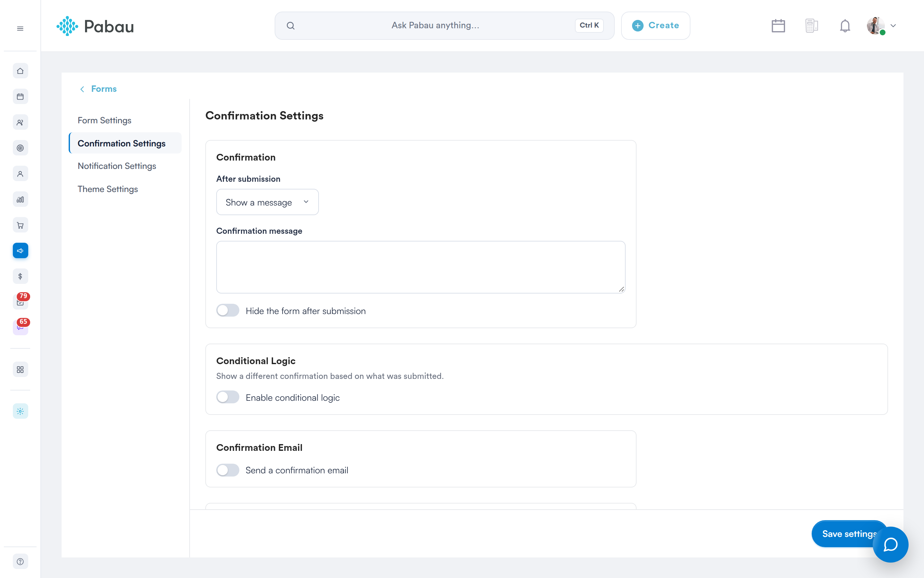
Task: Open the help question mark icon
Action: pos(20,561)
